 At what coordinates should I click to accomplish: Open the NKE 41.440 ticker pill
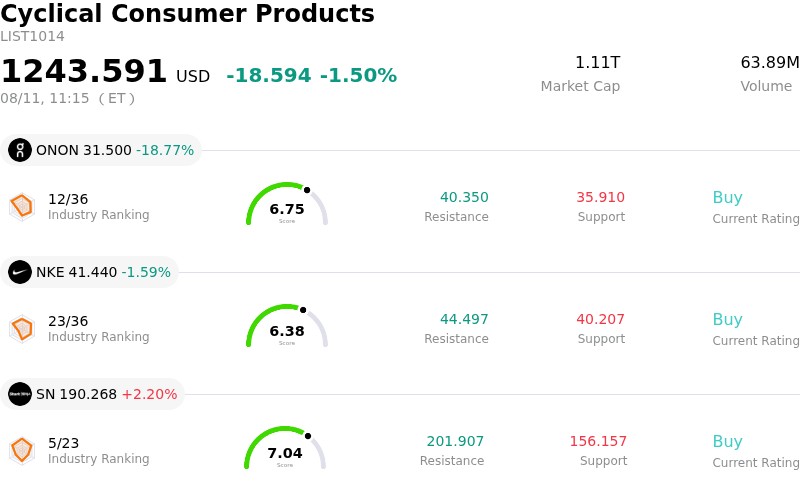tap(89, 272)
